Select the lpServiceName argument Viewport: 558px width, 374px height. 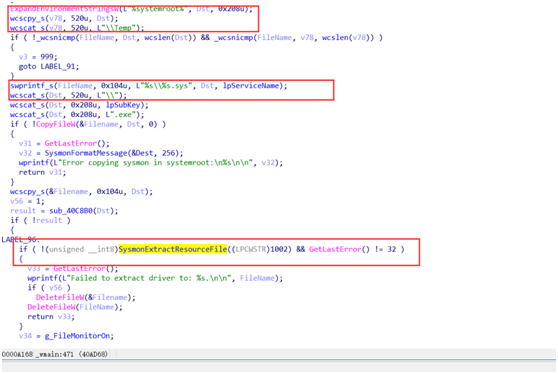[x=251, y=86]
